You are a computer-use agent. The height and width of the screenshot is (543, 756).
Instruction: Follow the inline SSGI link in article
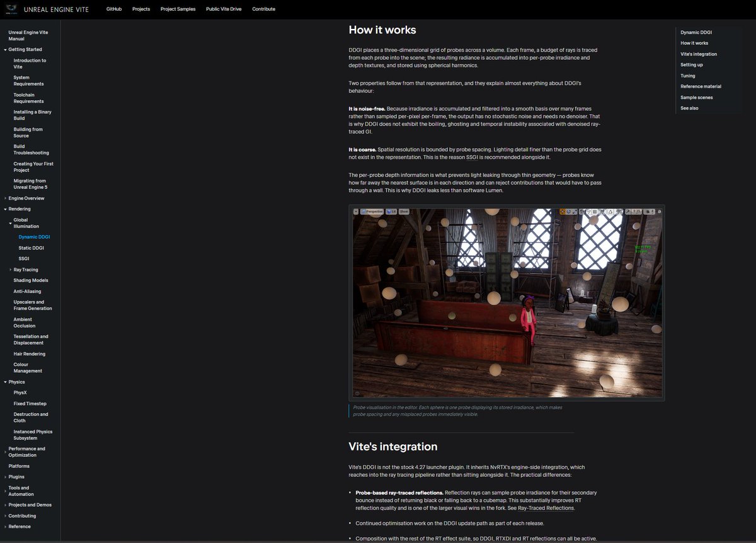tap(472, 157)
